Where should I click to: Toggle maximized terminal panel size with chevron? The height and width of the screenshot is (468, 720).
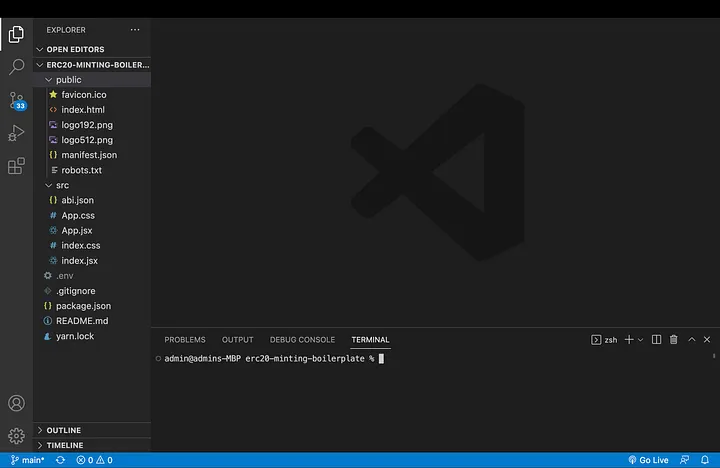pyautogui.click(x=690, y=340)
